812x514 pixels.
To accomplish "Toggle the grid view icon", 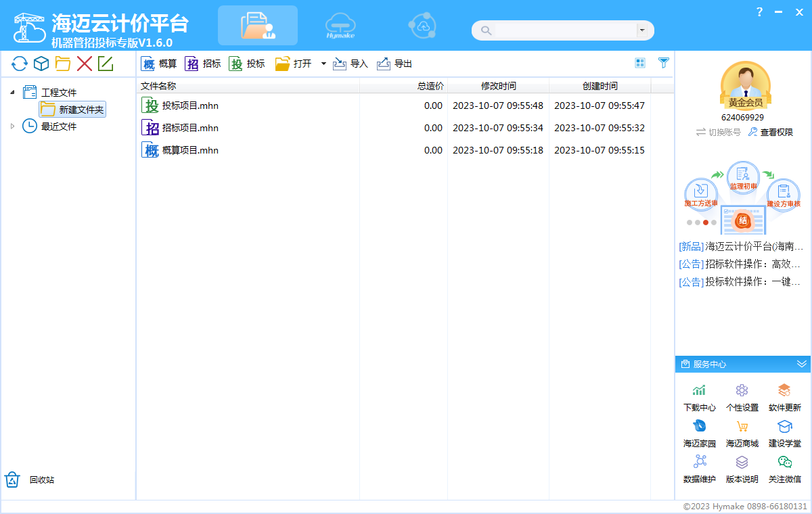I will tap(640, 63).
